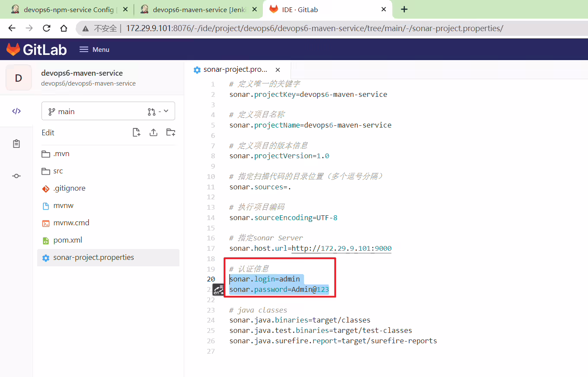Click the browser forward arrow
The height and width of the screenshot is (377, 588).
tap(29, 29)
